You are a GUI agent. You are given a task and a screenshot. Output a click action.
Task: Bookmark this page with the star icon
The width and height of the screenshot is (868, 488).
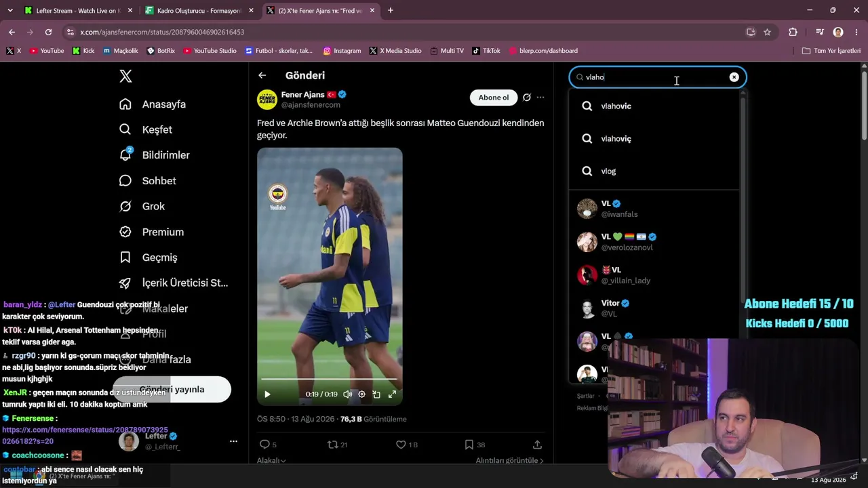pyautogui.click(x=767, y=32)
